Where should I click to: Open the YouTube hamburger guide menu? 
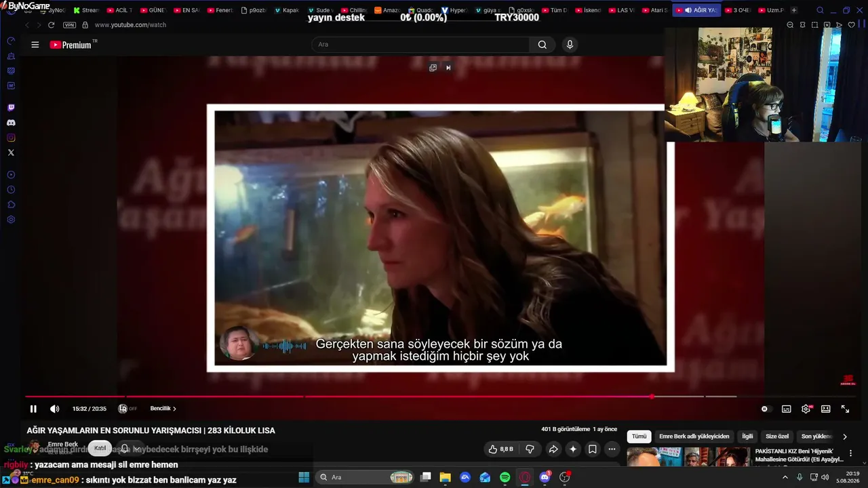(35, 45)
